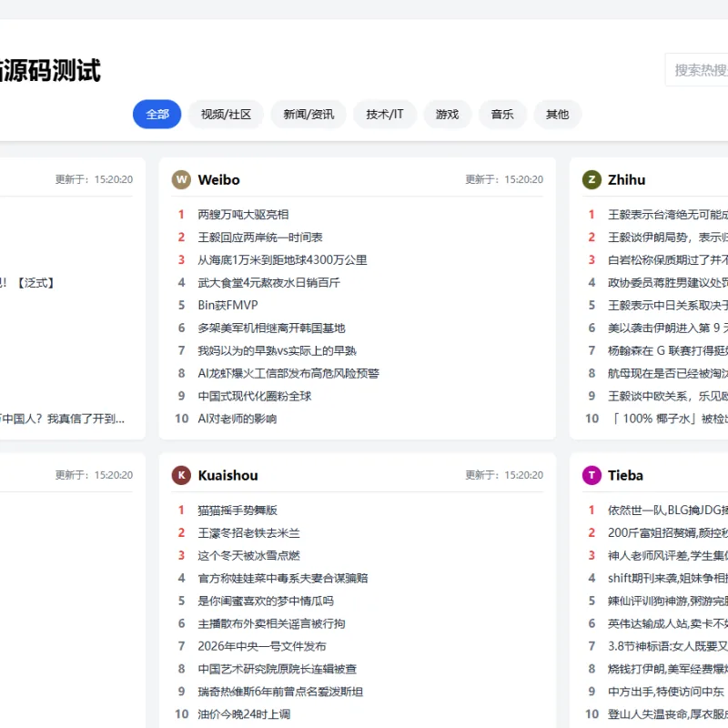
Task: Open Weibo topic 从海底1万米到距地球4300万公里
Action: coord(282,260)
